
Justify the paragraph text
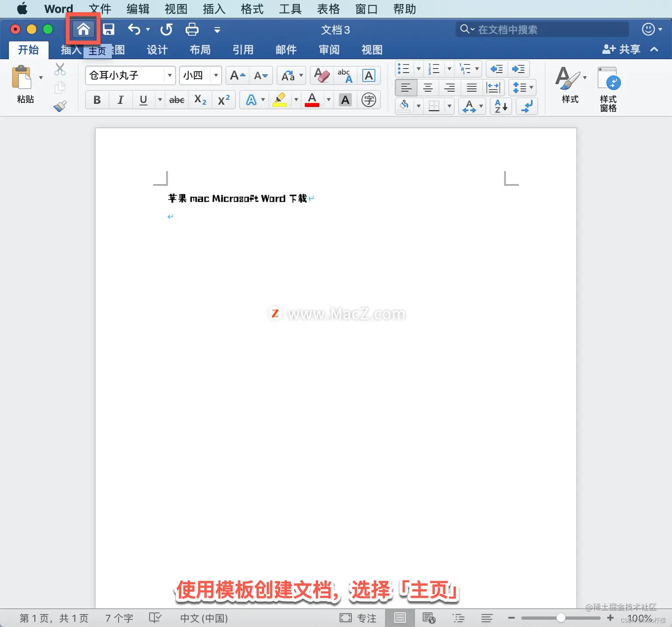[x=472, y=88]
